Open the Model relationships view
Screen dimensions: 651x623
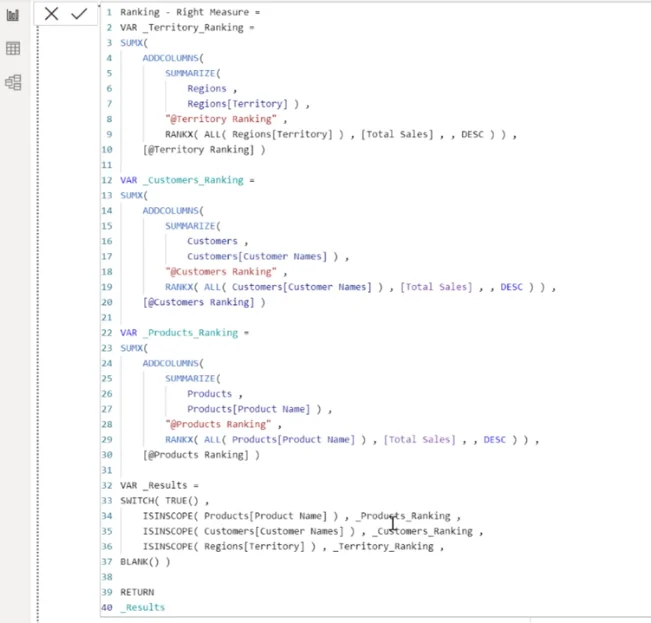(x=13, y=82)
